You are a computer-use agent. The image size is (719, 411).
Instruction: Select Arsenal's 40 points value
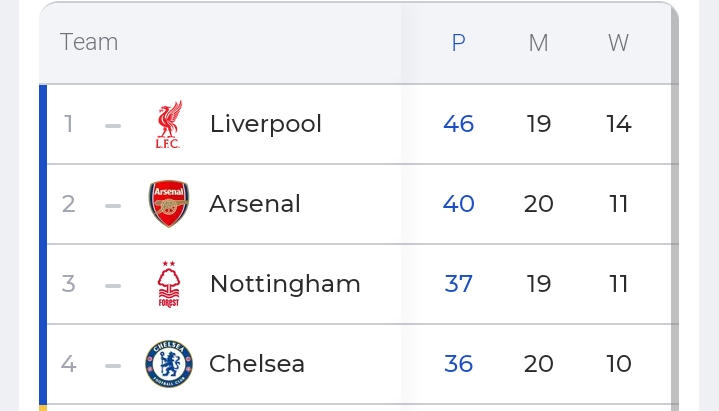coord(459,204)
